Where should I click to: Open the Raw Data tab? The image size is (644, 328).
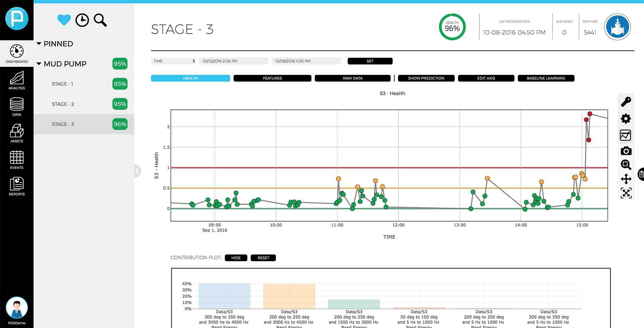(x=352, y=78)
